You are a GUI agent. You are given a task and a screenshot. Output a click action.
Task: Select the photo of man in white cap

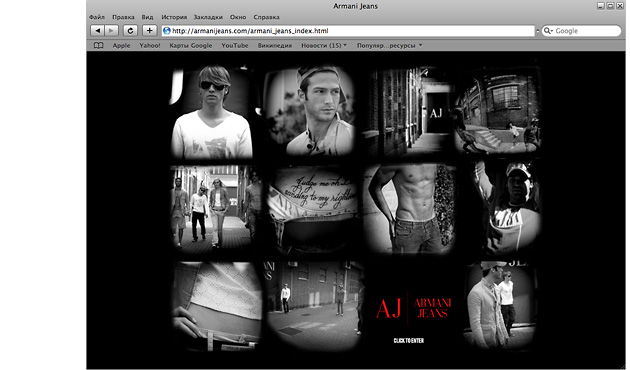pos(507,208)
